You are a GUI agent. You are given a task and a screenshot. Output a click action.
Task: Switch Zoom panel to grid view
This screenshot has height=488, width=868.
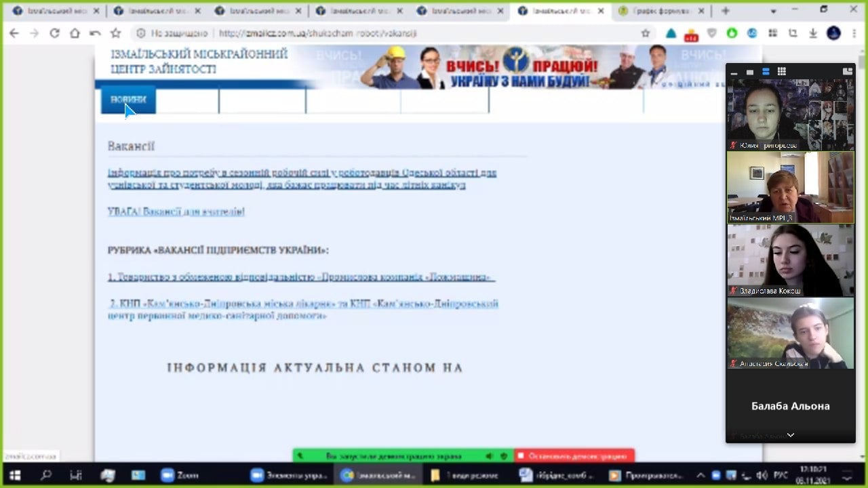click(781, 71)
